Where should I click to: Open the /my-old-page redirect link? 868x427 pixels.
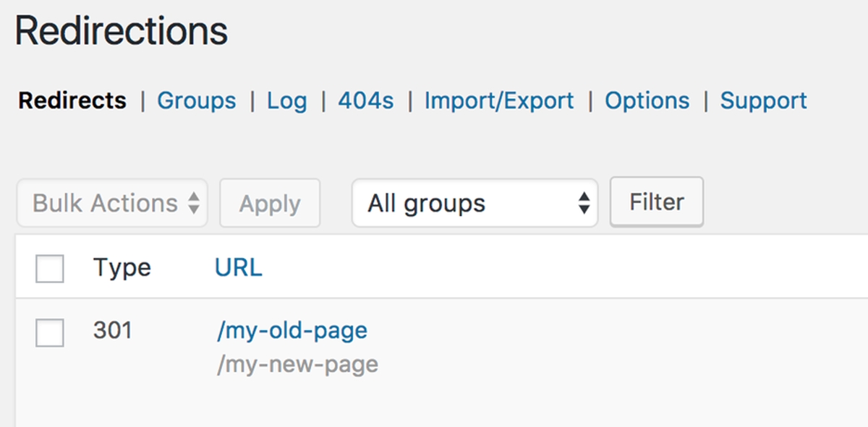coord(292,331)
